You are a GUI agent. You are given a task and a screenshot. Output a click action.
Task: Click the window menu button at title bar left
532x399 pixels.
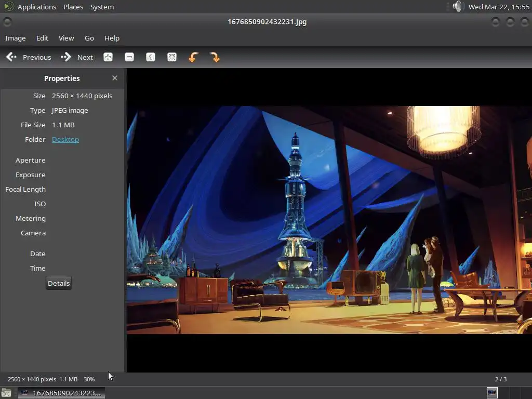click(x=7, y=22)
